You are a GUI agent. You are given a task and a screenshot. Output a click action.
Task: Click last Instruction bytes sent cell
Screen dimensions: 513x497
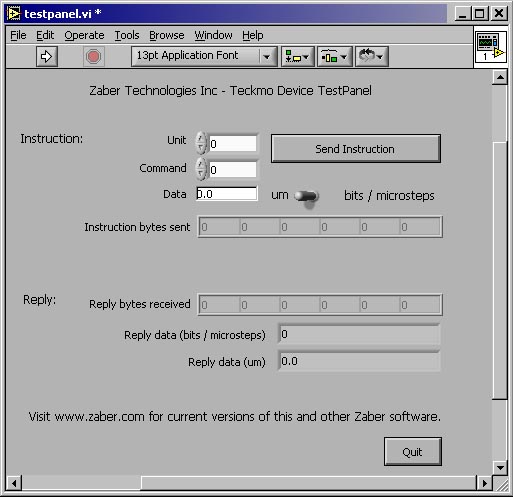[x=420, y=227]
